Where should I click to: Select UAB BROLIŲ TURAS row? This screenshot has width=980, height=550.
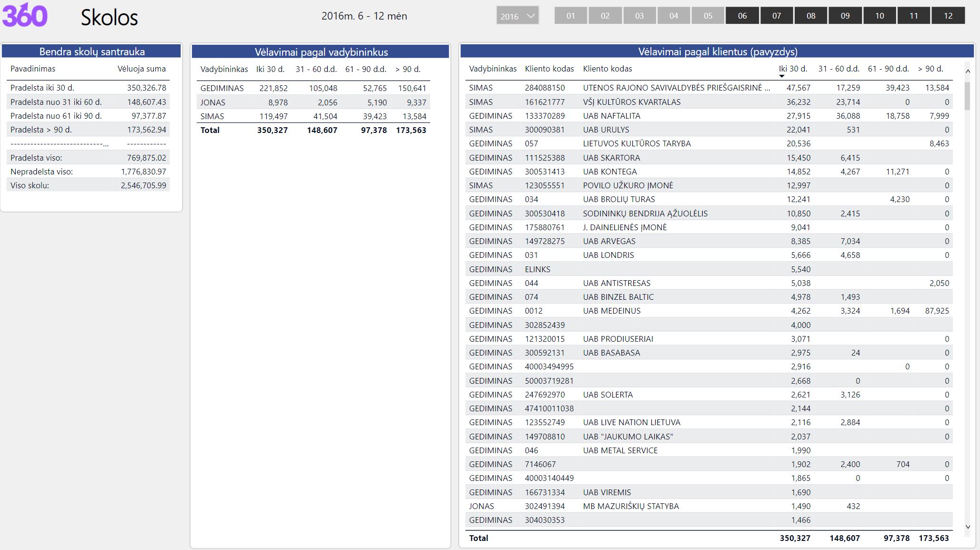click(709, 199)
